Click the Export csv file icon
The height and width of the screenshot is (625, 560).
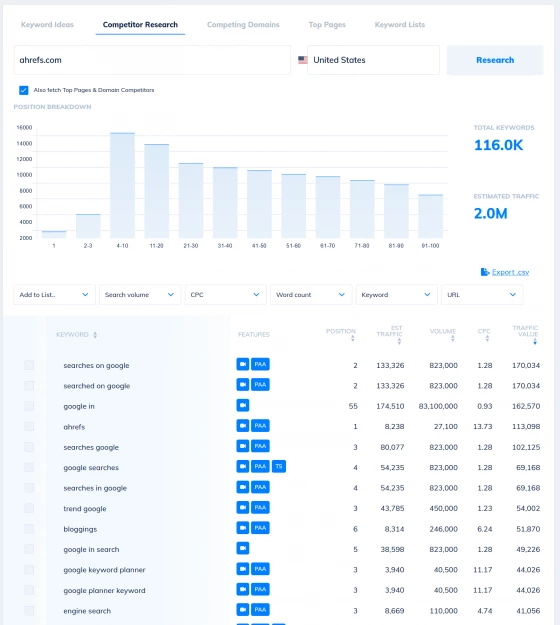(x=485, y=272)
